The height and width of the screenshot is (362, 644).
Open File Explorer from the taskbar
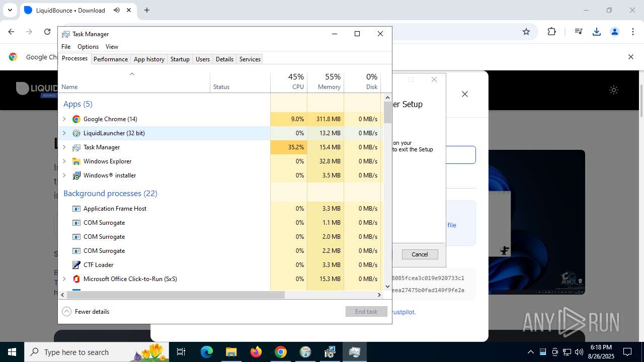[x=231, y=352]
